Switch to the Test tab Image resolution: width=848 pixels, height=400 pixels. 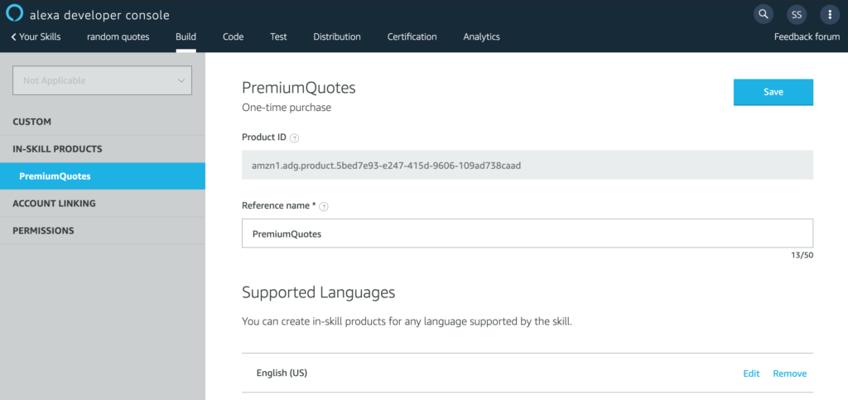tap(279, 37)
